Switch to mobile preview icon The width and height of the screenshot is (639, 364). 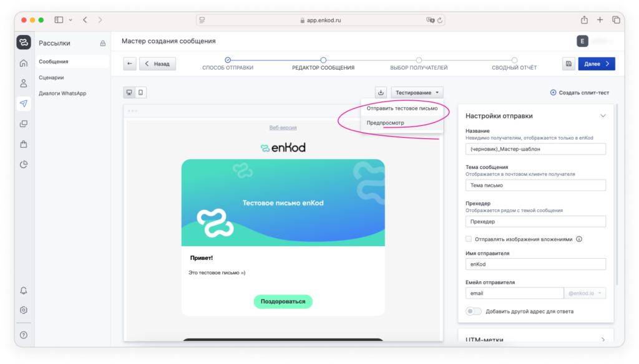[140, 92]
